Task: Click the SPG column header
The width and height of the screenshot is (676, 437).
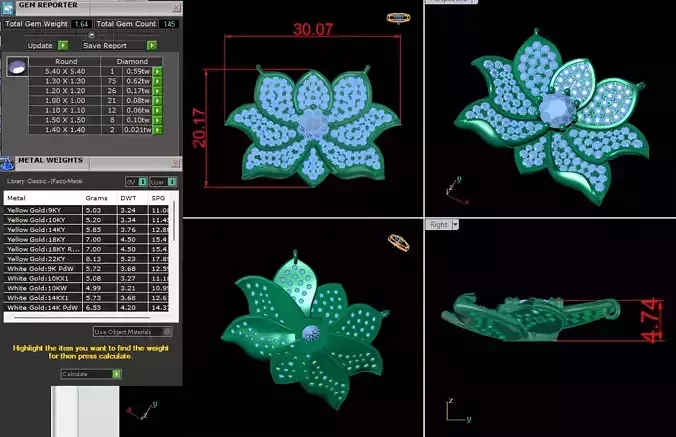Action: click(x=159, y=198)
